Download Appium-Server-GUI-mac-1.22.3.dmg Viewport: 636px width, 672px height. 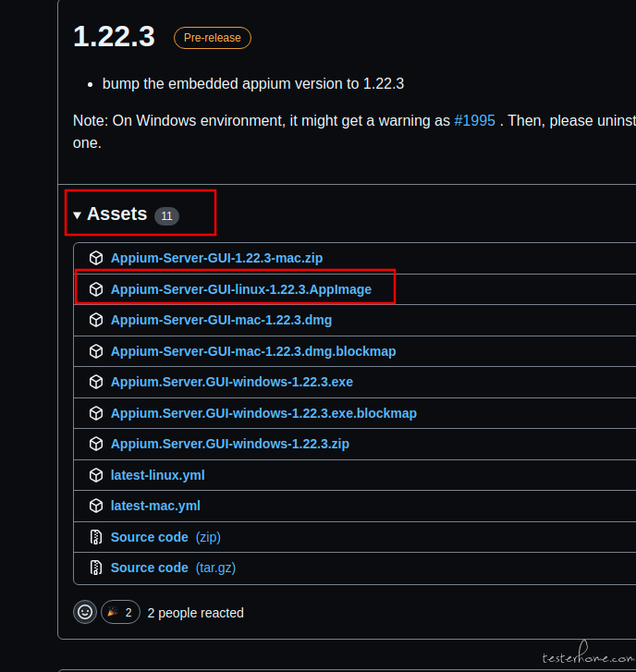tap(221, 320)
